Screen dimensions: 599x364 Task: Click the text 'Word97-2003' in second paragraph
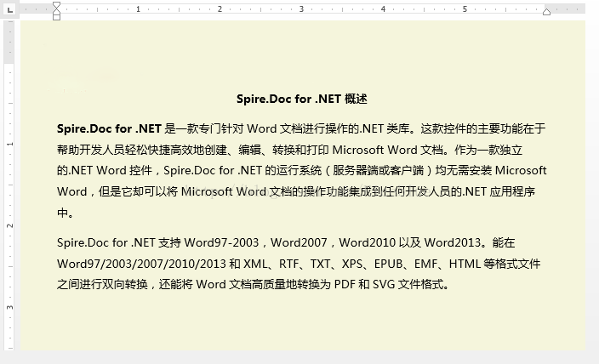(221, 242)
